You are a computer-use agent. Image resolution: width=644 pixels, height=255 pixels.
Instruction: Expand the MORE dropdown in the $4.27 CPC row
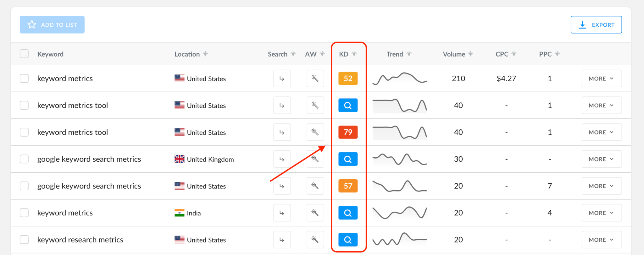(x=602, y=78)
